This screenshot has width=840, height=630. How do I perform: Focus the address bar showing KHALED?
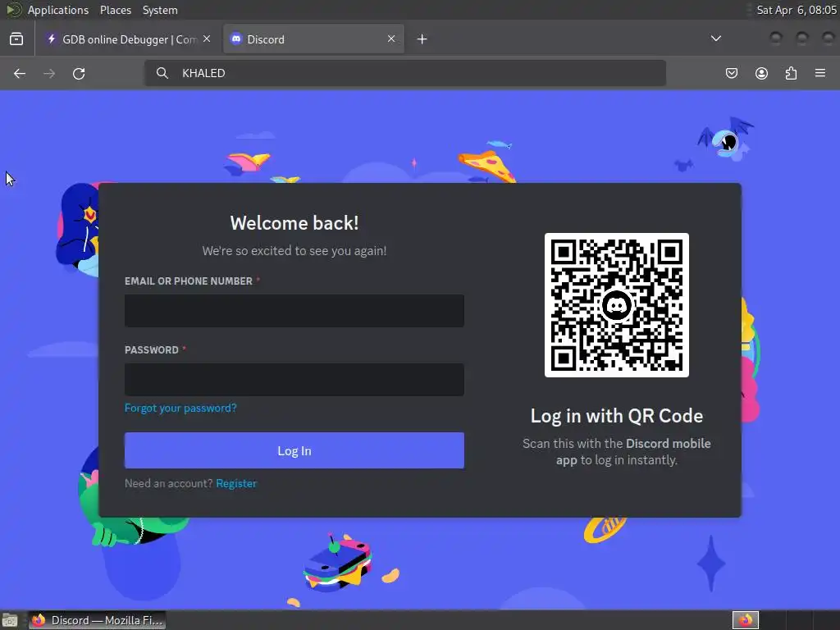[x=405, y=73]
